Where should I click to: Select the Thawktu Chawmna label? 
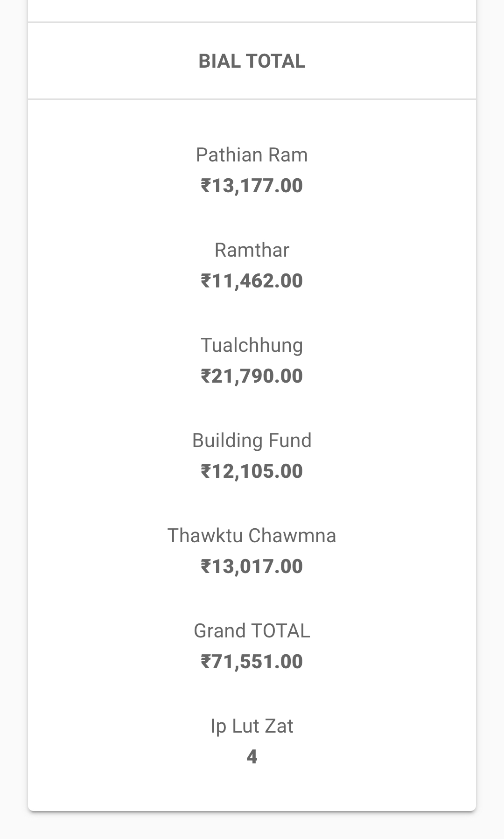click(x=252, y=536)
